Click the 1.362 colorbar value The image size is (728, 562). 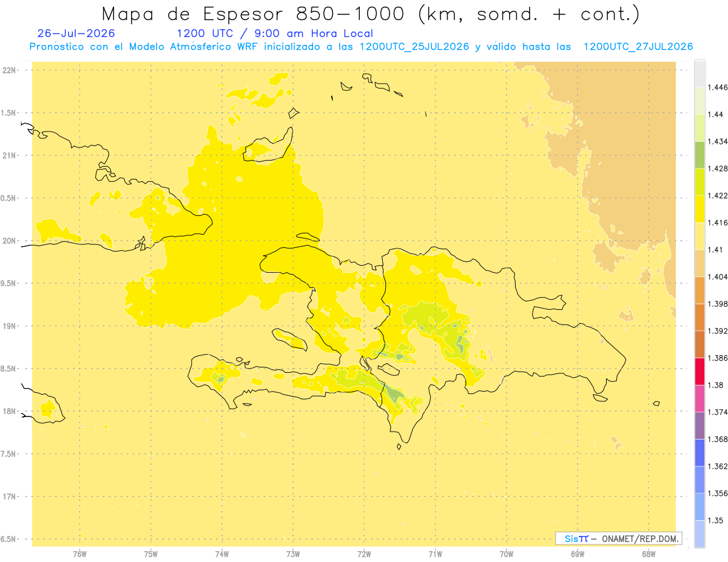[x=718, y=466]
